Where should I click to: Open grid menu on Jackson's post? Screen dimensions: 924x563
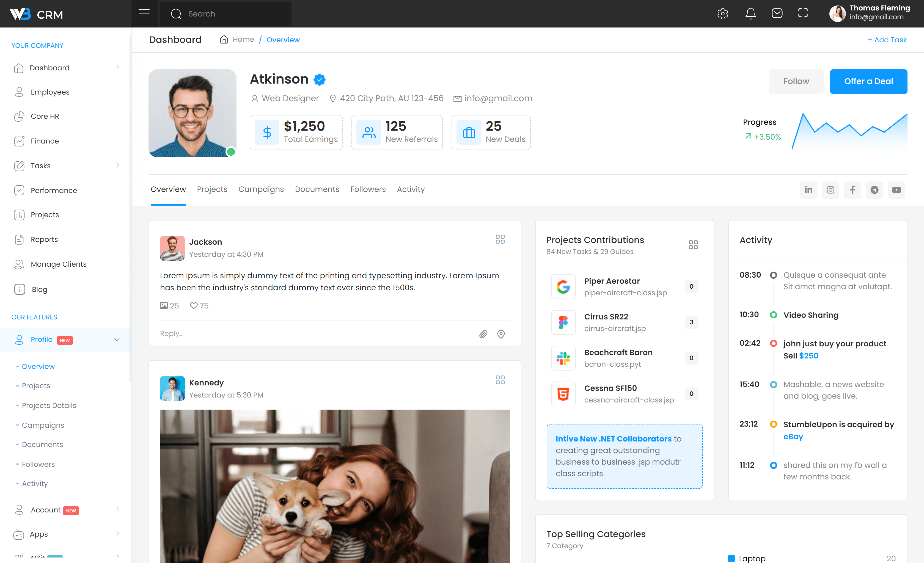pyautogui.click(x=500, y=239)
